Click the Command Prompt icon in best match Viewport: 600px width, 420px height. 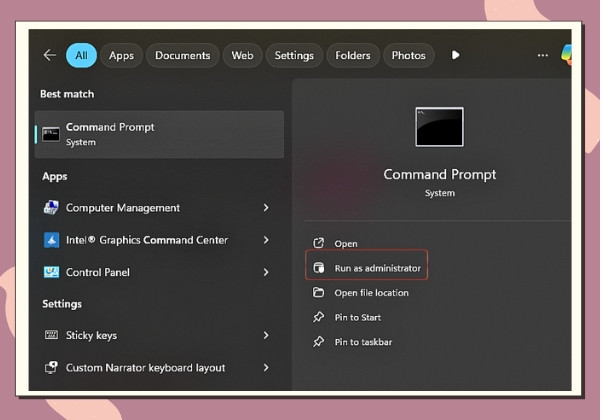point(51,134)
